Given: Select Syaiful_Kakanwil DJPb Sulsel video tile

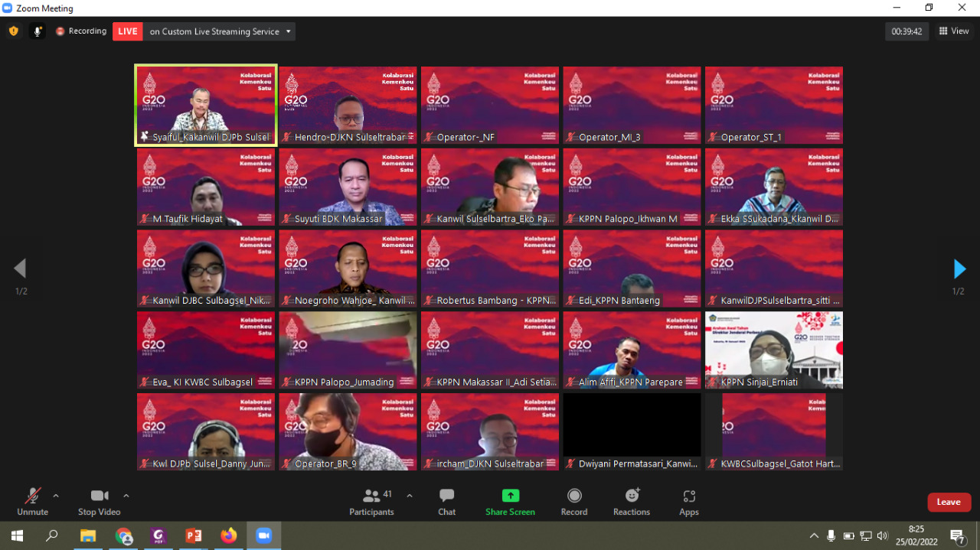Looking at the screenshot, I should tap(205, 105).
